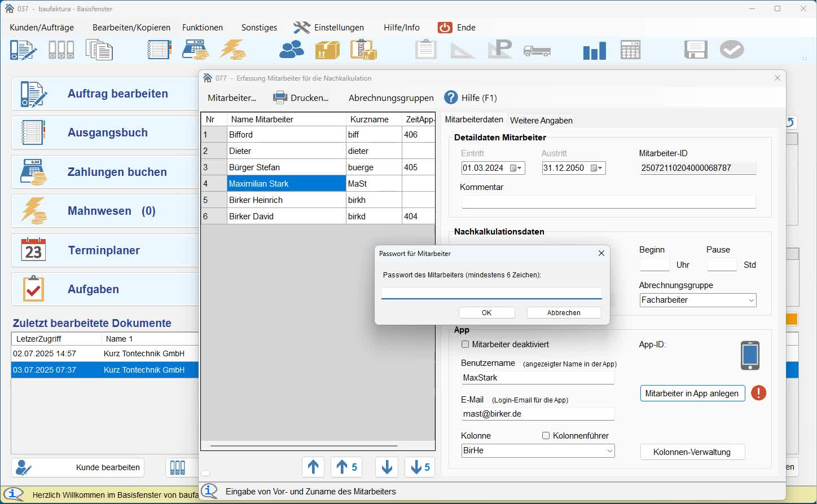Switch to Weitere Angaben tab
The height and width of the screenshot is (504, 817).
point(541,120)
